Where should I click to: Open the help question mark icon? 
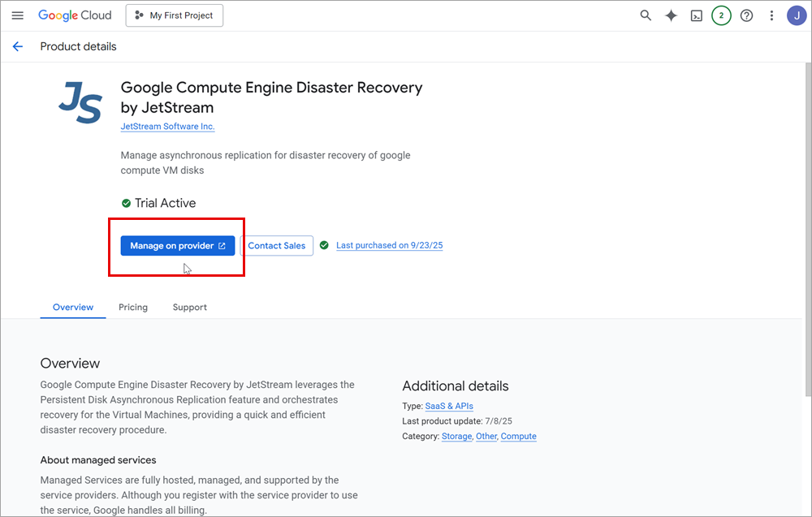pos(746,15)
